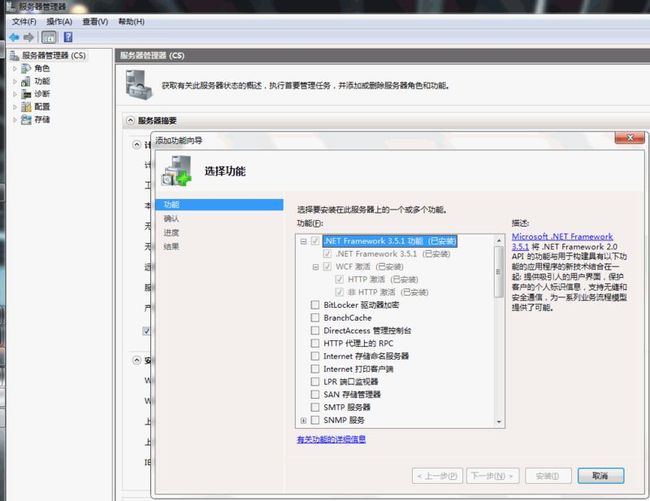
Task: Click the server icon in overview header
Action: click(139, 85)
